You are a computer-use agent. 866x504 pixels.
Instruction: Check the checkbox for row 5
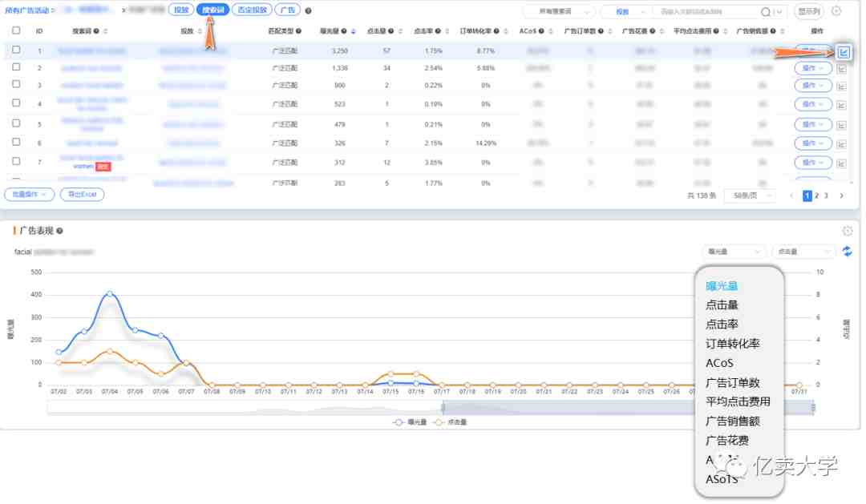click(16, 123)
